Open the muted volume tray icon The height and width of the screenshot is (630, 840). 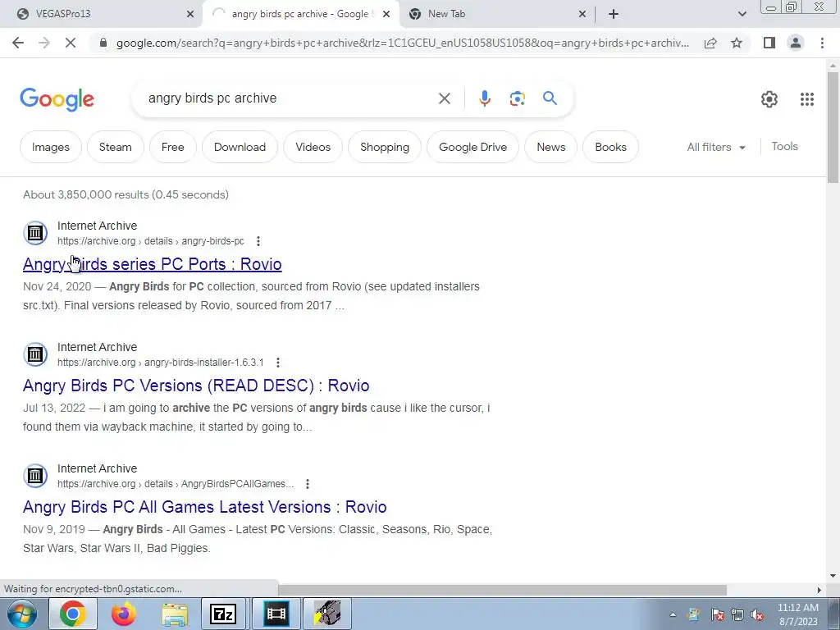[757, 615]
